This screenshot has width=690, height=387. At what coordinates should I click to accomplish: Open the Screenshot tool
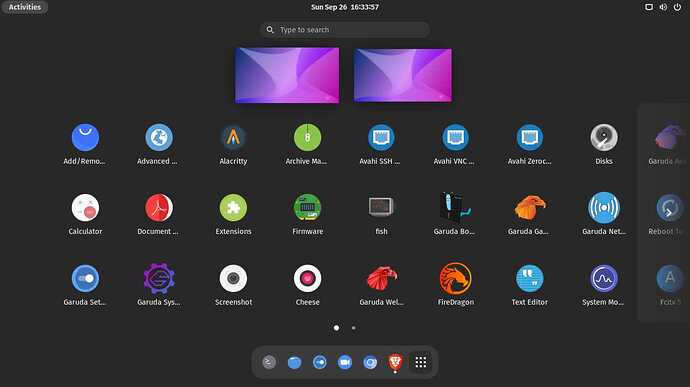pos(233,278)
